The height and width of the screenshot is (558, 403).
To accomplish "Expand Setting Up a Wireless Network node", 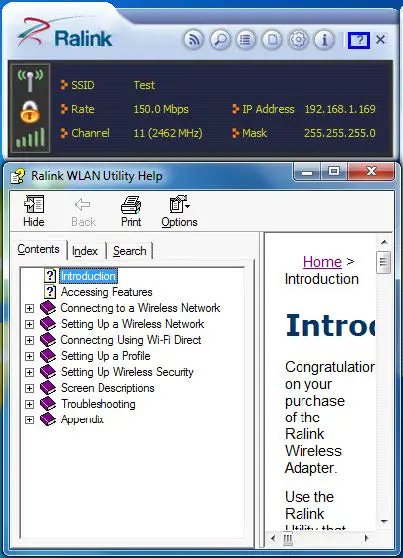I will pos(30,324).
